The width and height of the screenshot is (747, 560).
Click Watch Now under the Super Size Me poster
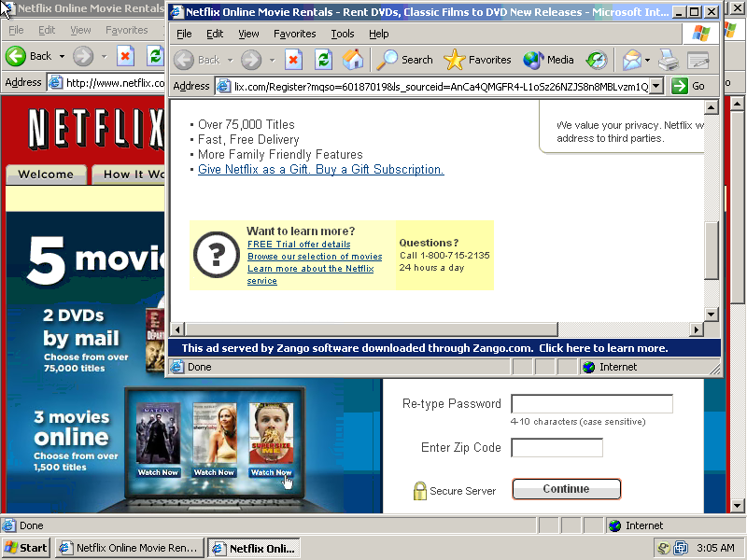coord(271,472)
